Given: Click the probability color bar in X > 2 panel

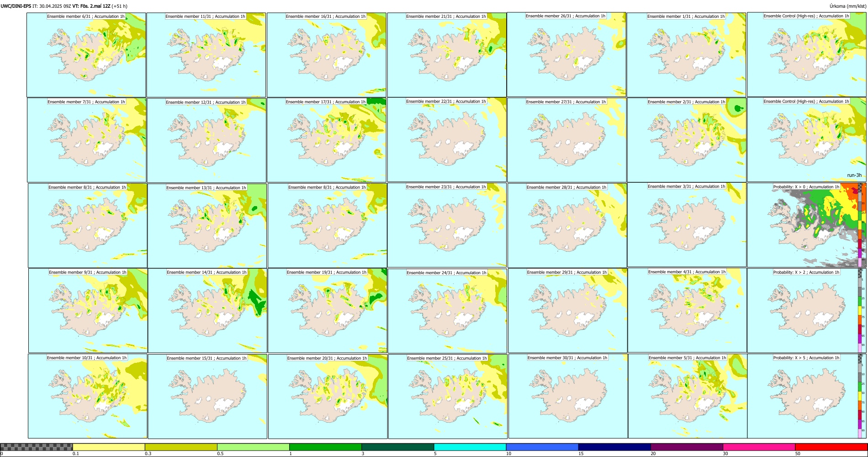Looking at the screenshot, I should click(860, 311).
